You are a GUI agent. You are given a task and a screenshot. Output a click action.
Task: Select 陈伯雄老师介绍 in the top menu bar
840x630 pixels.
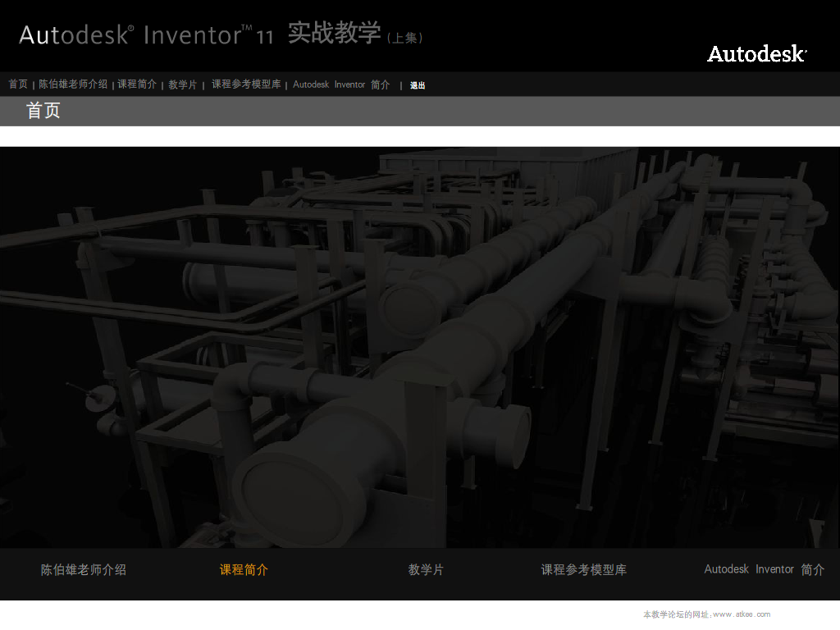[x=73, y=84]
